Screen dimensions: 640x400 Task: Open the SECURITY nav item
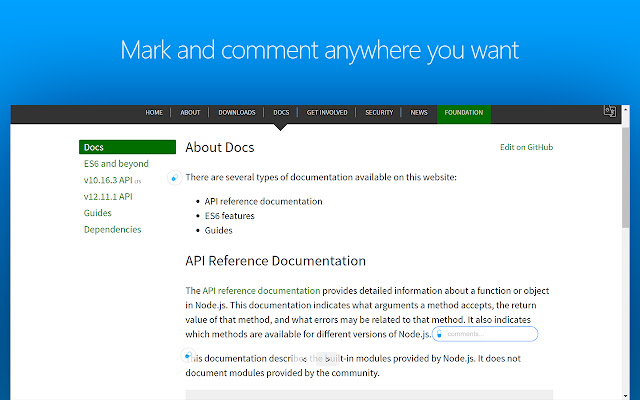pyautogui.click(x=379, y=113)
